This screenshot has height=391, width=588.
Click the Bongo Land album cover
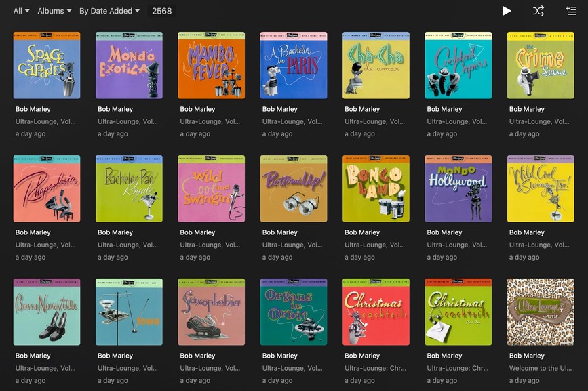[376, 188]
